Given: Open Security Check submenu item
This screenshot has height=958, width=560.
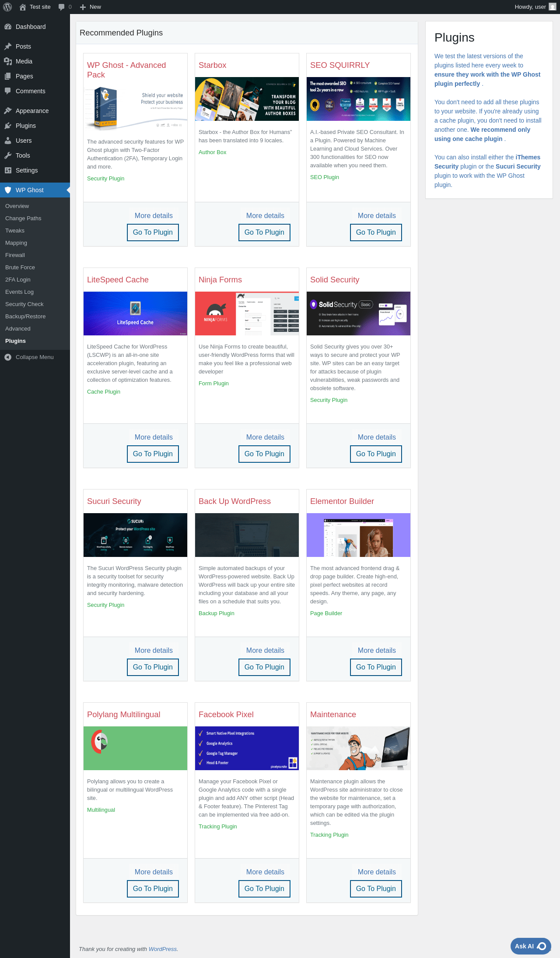Looking at the screenshot, I should (24, 304).
